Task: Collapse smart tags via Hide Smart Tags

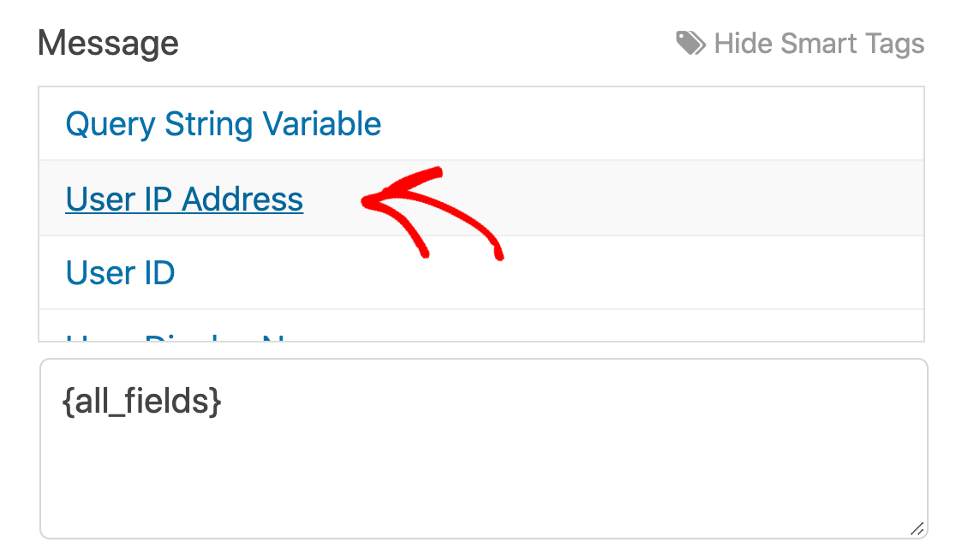Action: click(x=821, y=43)
